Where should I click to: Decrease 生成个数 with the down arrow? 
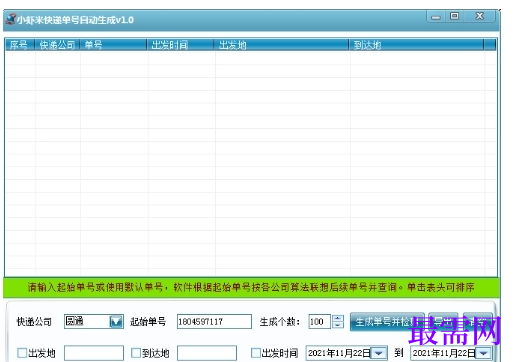click(x=338, y=325)
